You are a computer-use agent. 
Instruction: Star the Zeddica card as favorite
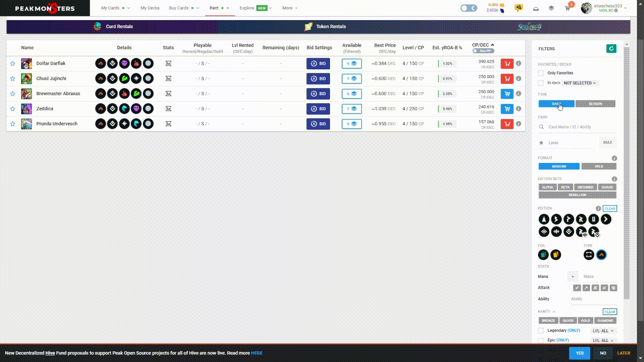coord(13,109)
